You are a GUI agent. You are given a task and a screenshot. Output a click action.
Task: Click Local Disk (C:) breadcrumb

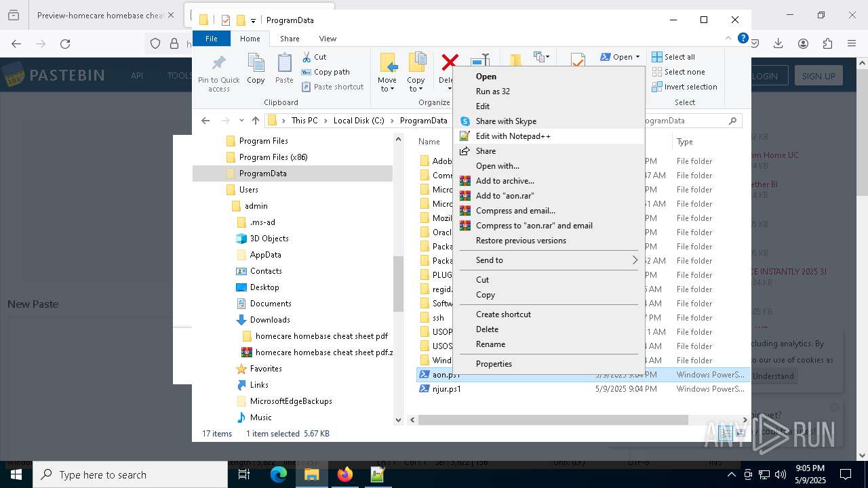359,121
